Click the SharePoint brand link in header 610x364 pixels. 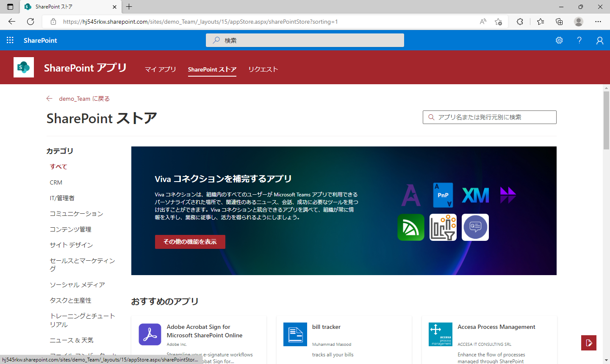click(40, 40)
